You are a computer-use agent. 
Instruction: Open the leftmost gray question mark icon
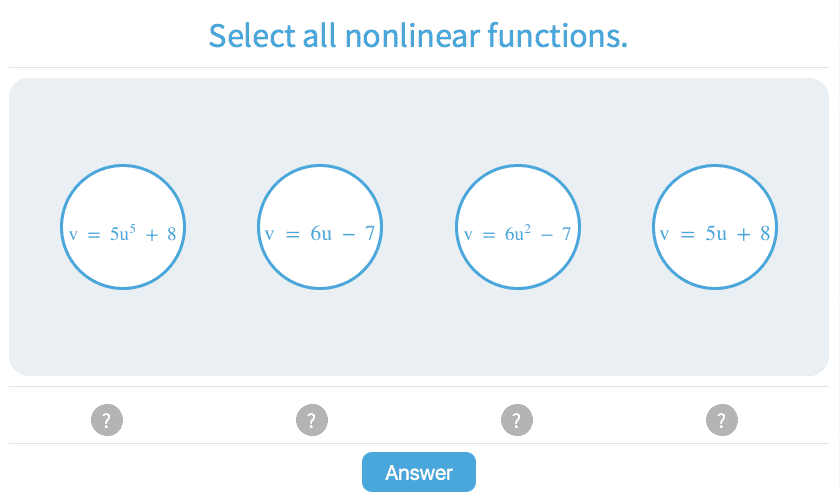pos(106,420)
